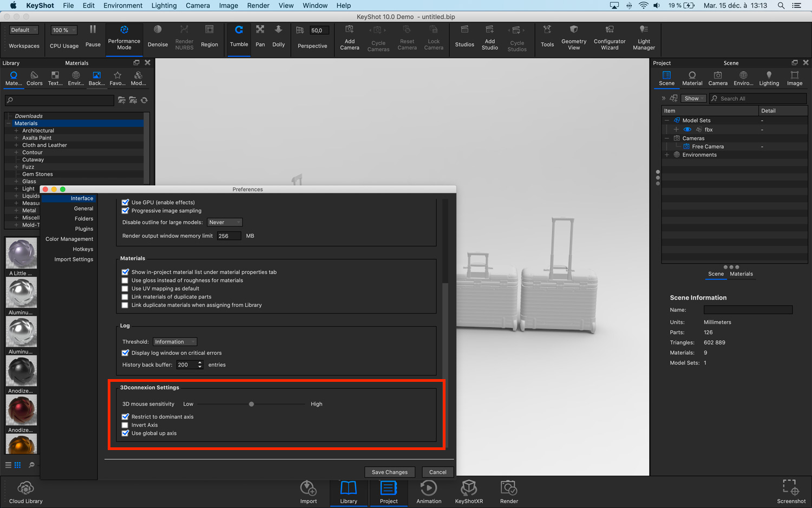The image size is (812, 508).
Task: Click the Scene Information Name field
Action: tap(748, 310)
